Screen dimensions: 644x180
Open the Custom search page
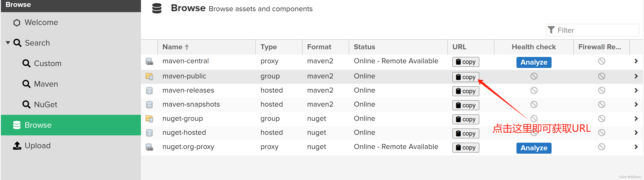(71, 63)
